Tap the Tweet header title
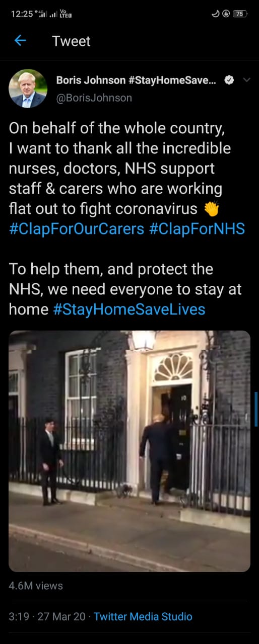 coord(71,41)
